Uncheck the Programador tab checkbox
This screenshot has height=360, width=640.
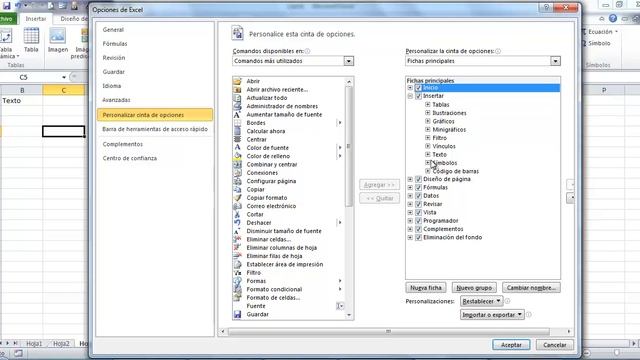[418, 221]
